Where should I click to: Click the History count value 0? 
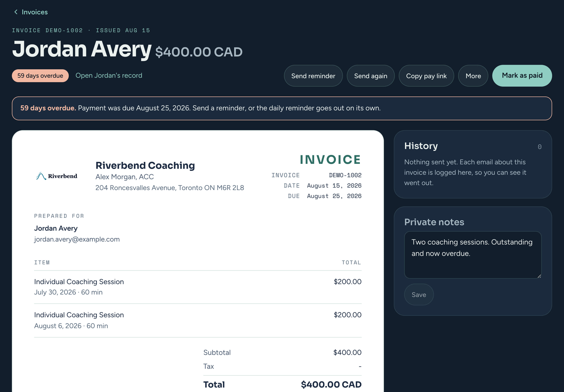point(540,147)
